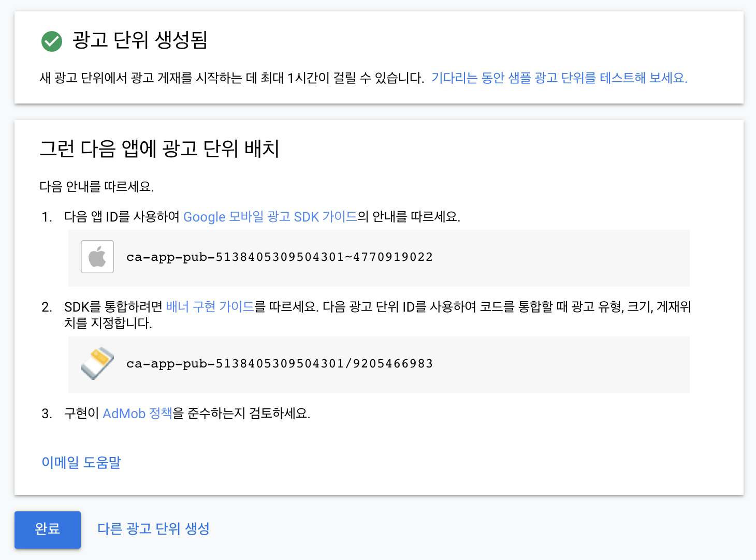Click 다른 광고 단위 생성
The image size is (756, 560).
pos(154,528)
